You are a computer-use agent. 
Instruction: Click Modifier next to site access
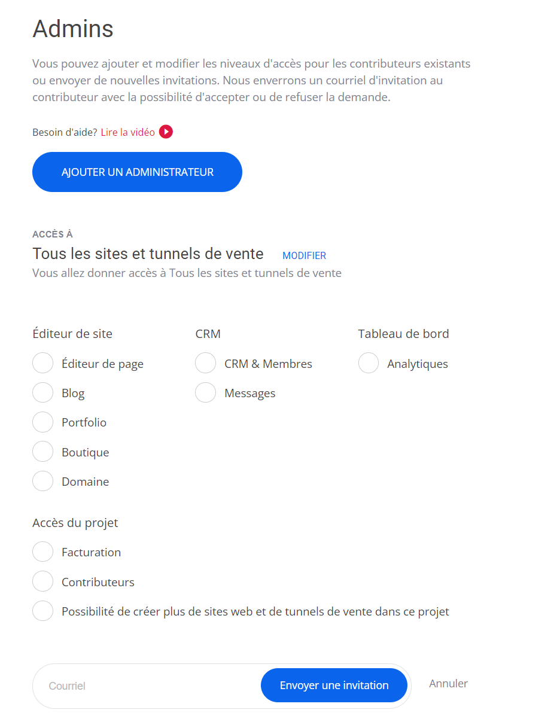point(304,255)
